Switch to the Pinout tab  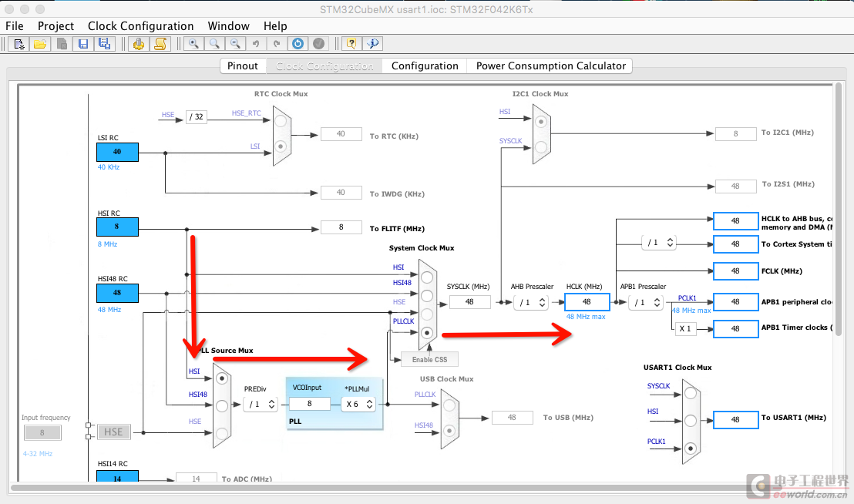pyautogui.click(x=242, y=66)
